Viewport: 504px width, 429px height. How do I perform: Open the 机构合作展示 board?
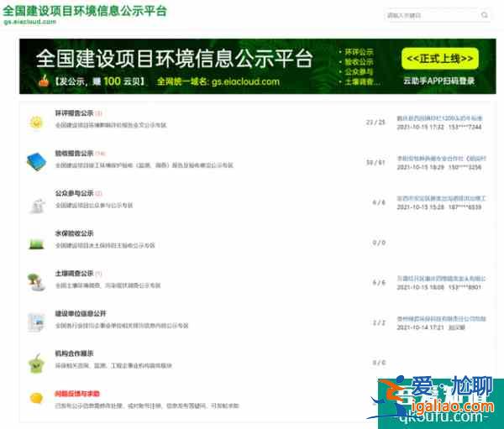(x=74, y=353)
